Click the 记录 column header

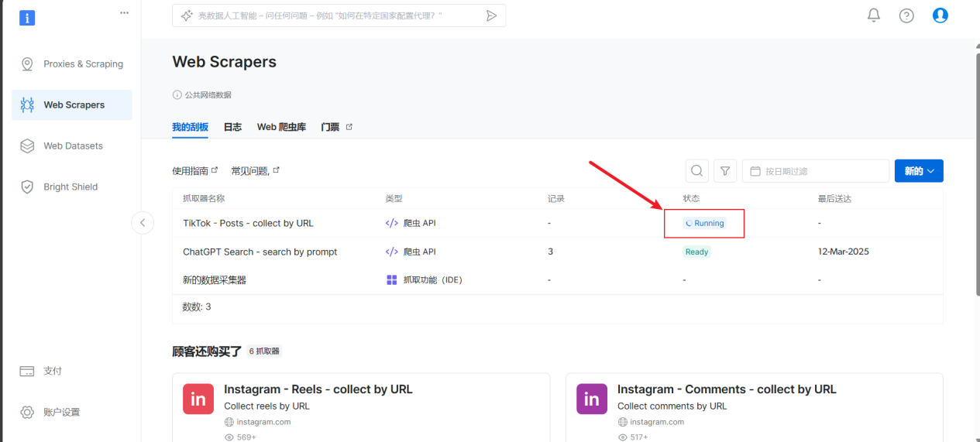556,198
